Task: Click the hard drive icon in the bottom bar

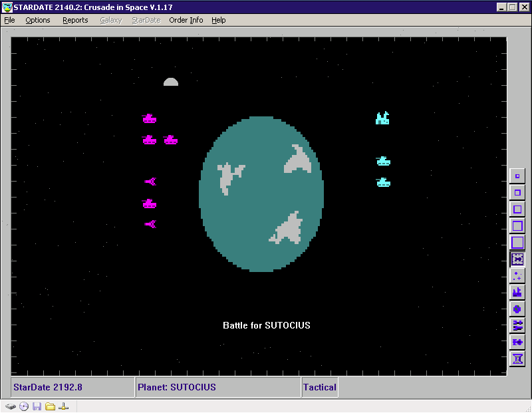Action: click(11, 406)
